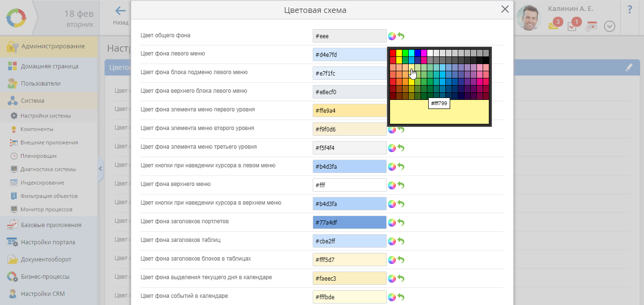The height and width of the screenshot is (305, 644).
Task: Reset цвет фона верхнего меню to default
Action: coord(401,185)
